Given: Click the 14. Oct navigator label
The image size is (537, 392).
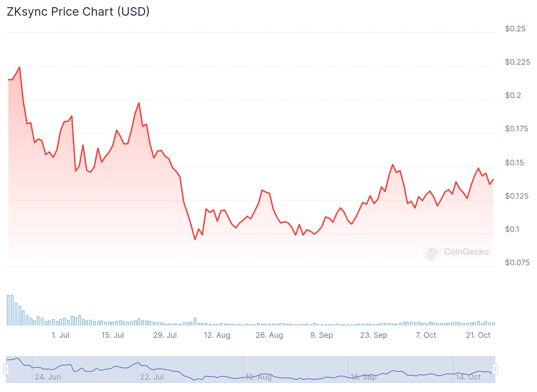Looking at the screenshot, I should click(468, 377).
